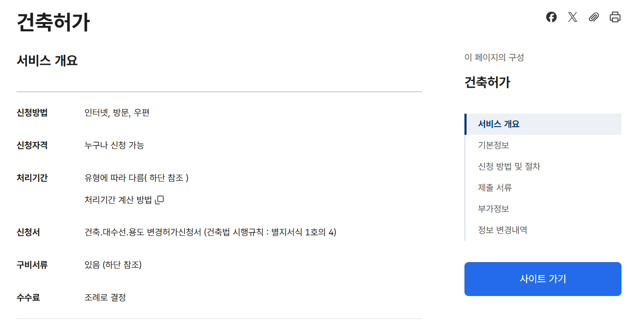Click the Facebook share icon again
Image resolution: width=644 pixels, height=324 pixels.
coord(551,17)
